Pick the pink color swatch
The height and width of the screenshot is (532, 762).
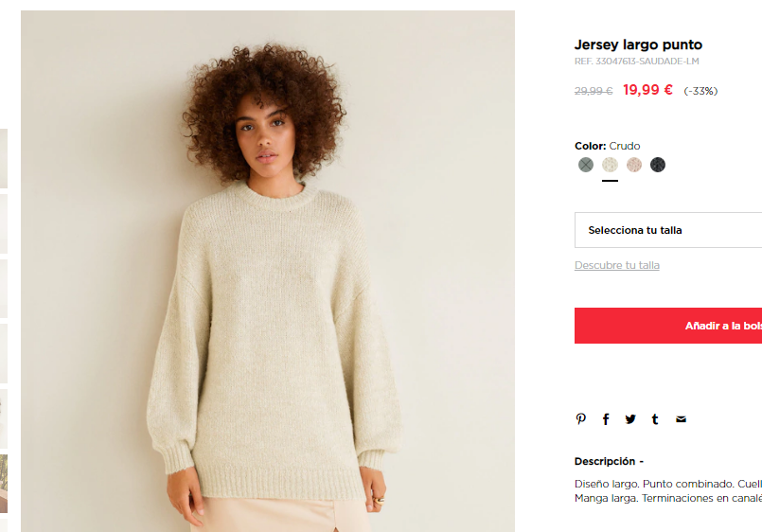click(633, 165)
